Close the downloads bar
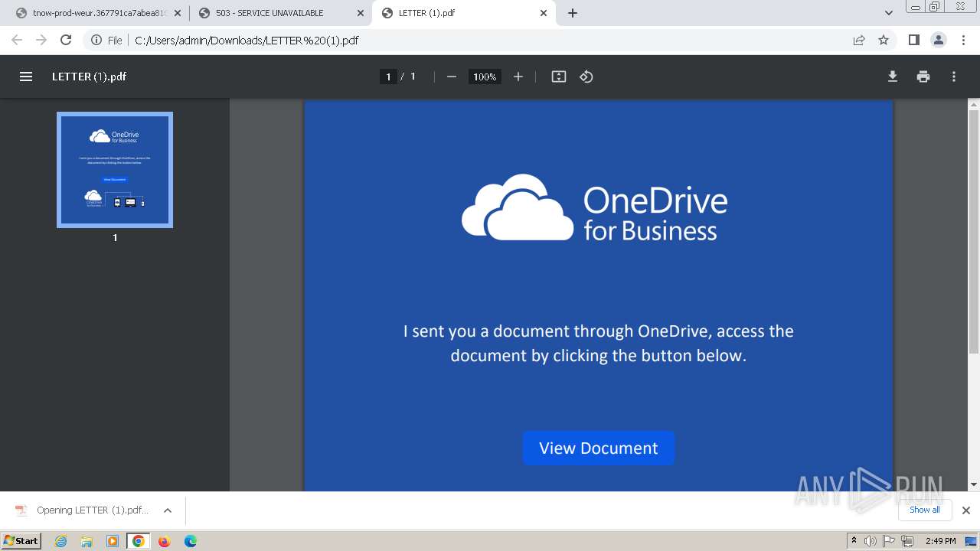 pyautogui.click(x=966, y=510)
